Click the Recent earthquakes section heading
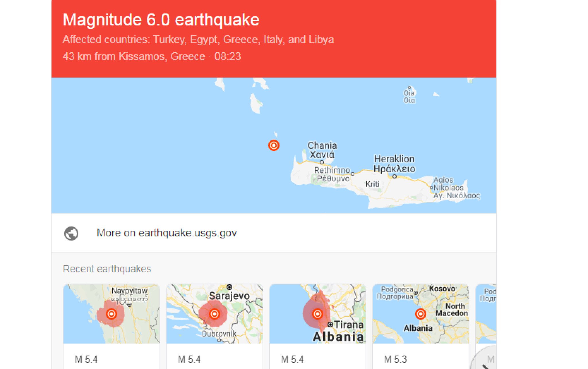The height and width of the screenshot is (369, 588). pyautogui.click(x=107, y=269)
